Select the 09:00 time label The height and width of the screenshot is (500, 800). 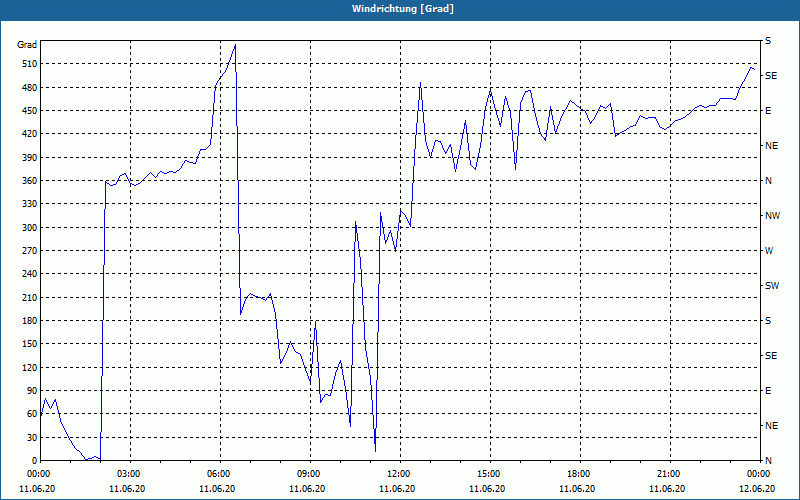310,474
